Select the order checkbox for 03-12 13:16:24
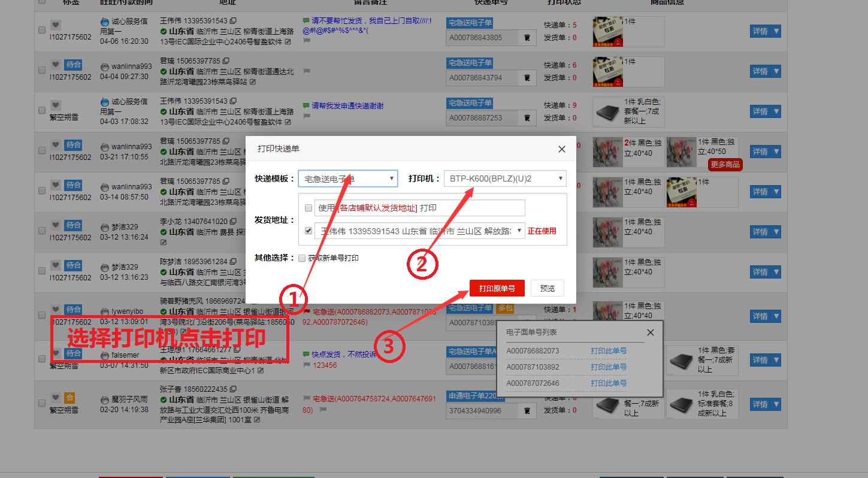Viewport: 868px width, 478px height. pos(42,231)
